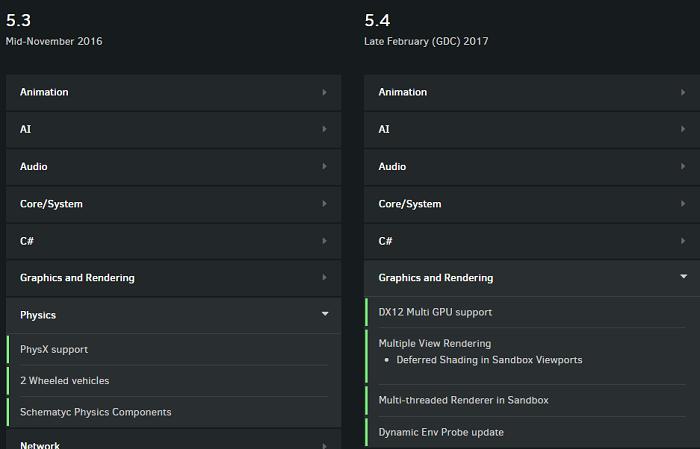Image resolution: width=700 pixels, height=449 pixels.
Task: Select the PhysX support item
Action: [174, 349]
